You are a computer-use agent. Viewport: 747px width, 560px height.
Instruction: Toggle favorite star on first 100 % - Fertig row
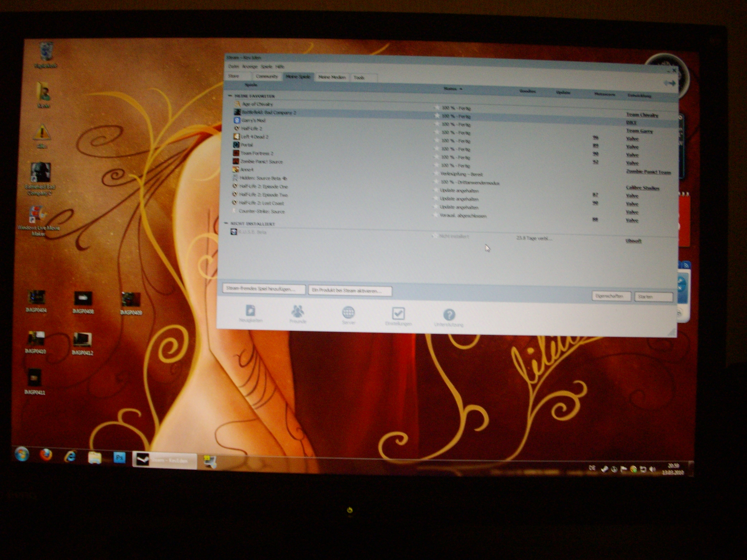(x=437, y=107)
